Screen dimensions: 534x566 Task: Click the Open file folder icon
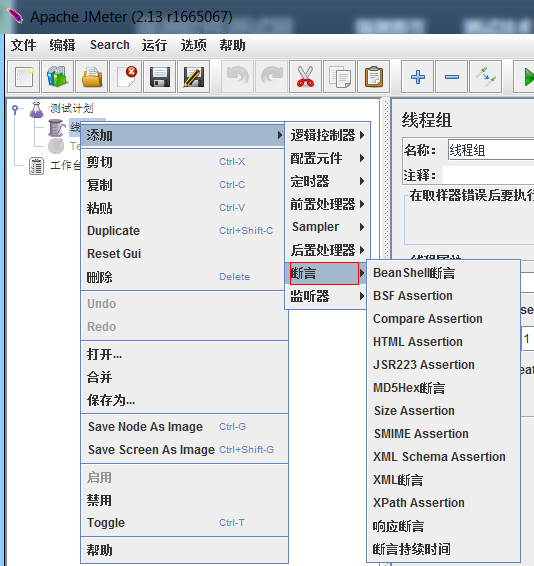(x=92, y=77)
